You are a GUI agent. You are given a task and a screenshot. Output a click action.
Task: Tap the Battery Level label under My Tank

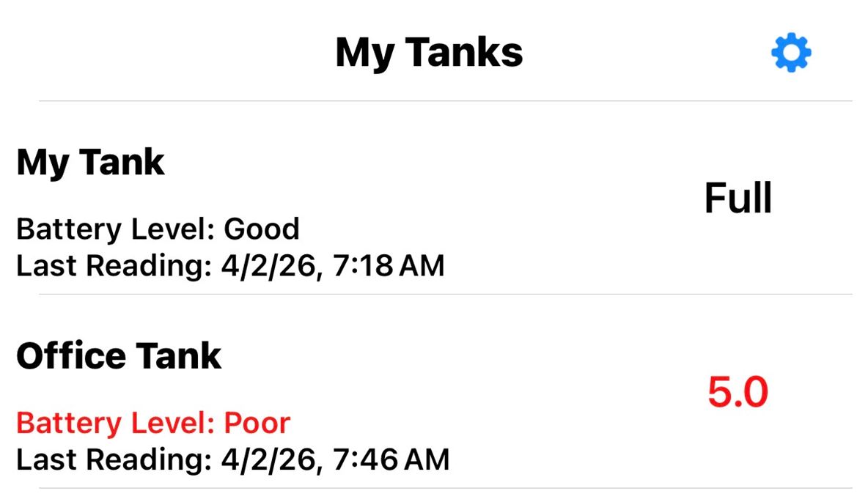(x=114, y=229)
